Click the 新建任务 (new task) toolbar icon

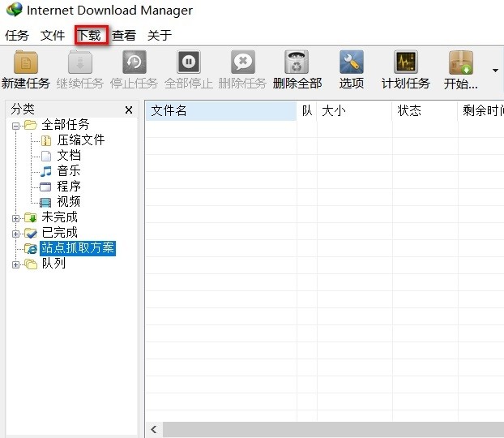26,62
